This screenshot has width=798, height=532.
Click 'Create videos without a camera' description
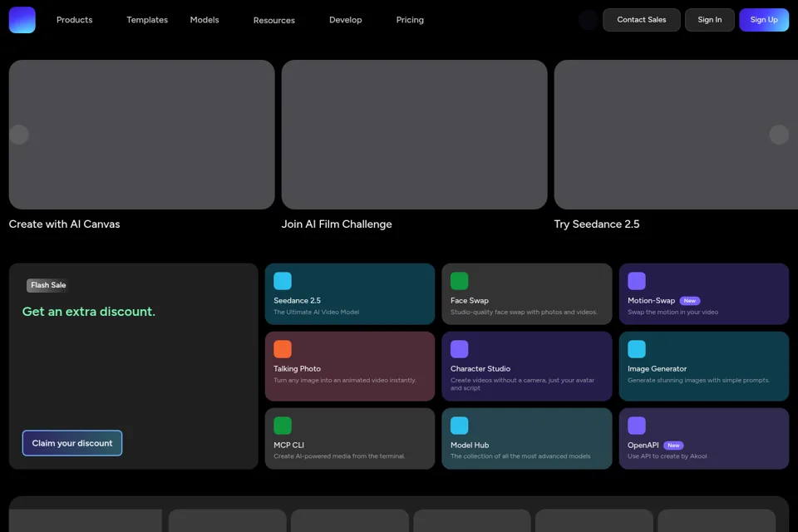(x=522, y=384)
